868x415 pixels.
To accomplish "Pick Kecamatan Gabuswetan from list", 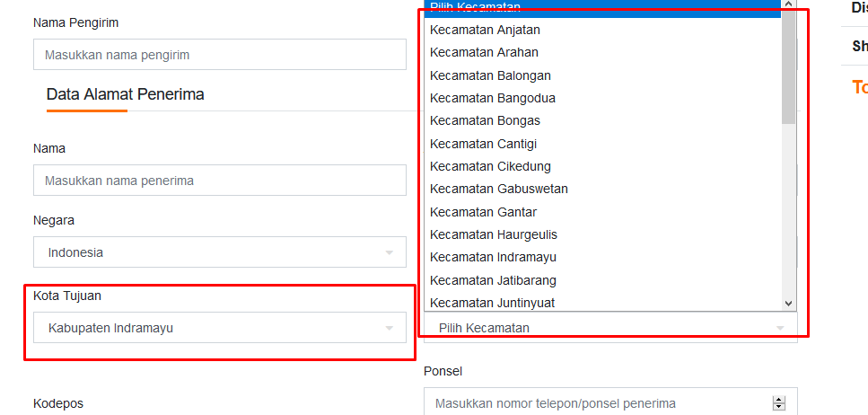I will pyautogui.click(x=498, y=189).
